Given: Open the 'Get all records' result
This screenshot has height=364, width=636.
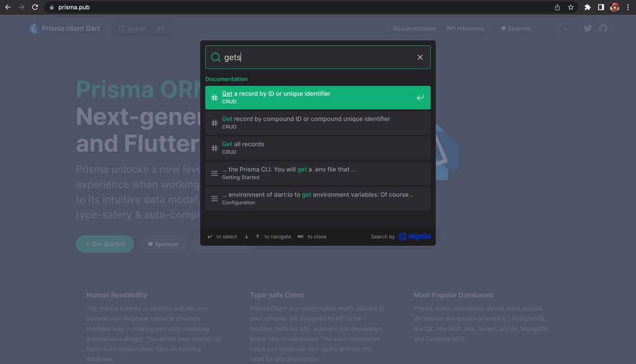Looking at the screenshot, I should [318, 148].
